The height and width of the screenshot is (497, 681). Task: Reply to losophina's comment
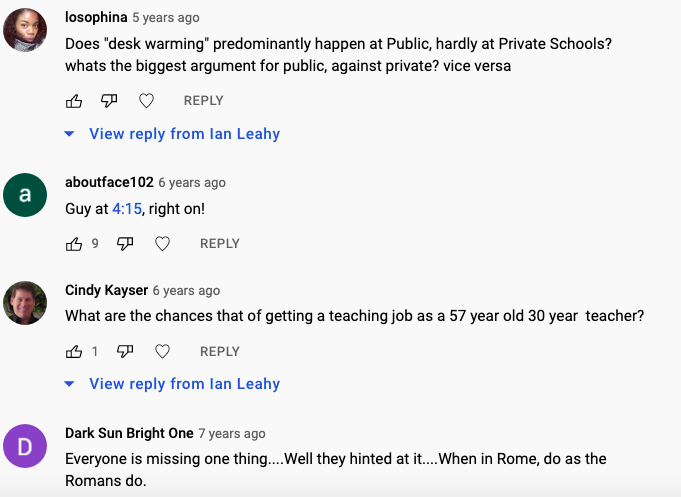coord(203,101)
